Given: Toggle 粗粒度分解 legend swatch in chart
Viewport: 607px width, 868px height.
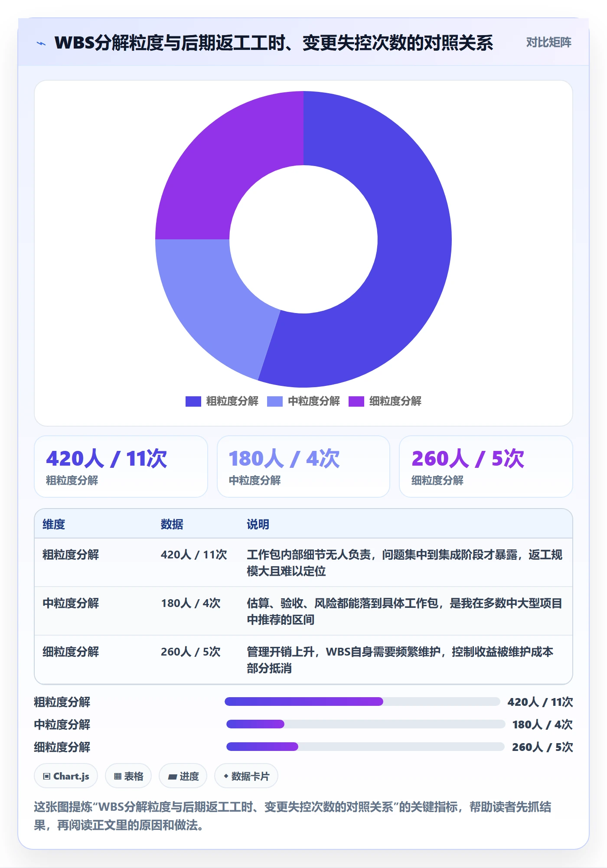Looking at the screenshot, I should 193,401.
